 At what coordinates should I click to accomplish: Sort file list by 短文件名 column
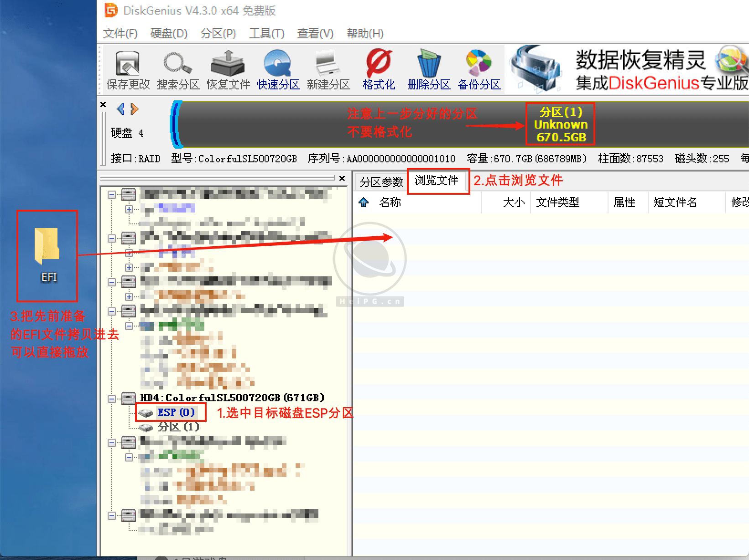click(687, 202)
